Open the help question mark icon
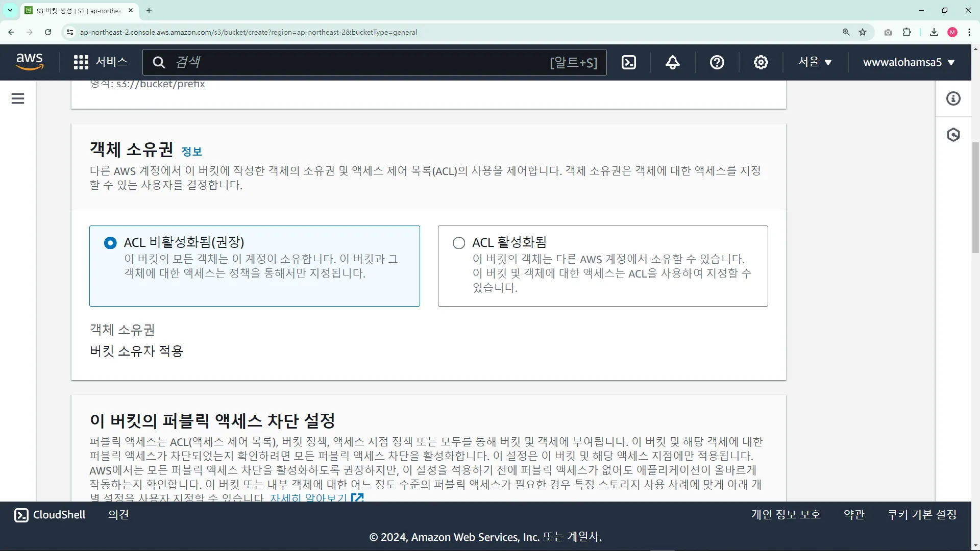 pyautogui.click(x=717, y=62)
